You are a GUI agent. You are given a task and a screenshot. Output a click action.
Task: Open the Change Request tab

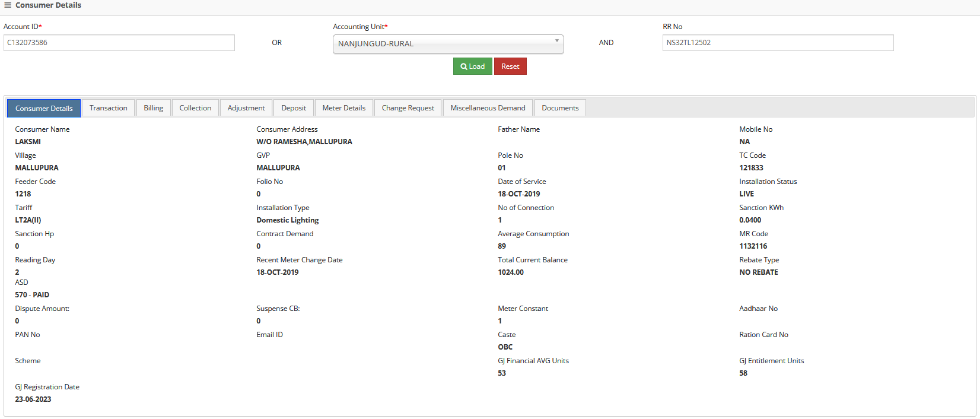tap(408, 108)
